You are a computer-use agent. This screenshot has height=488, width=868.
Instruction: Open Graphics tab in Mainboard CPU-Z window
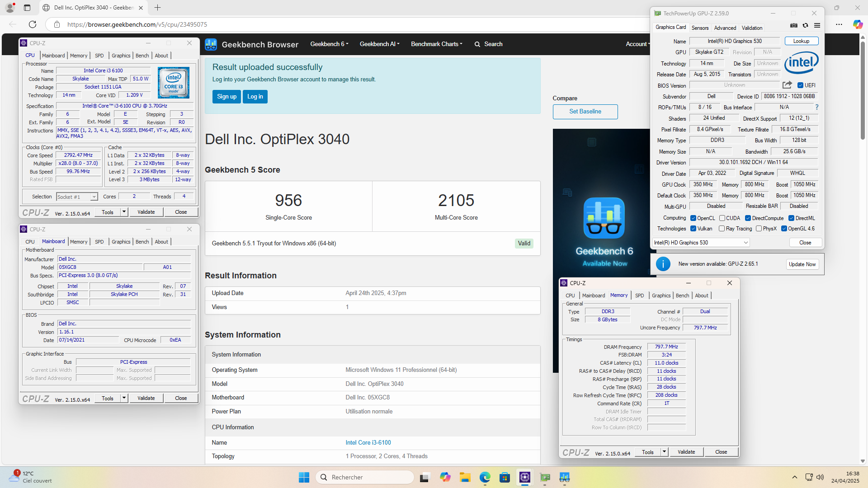121,242
